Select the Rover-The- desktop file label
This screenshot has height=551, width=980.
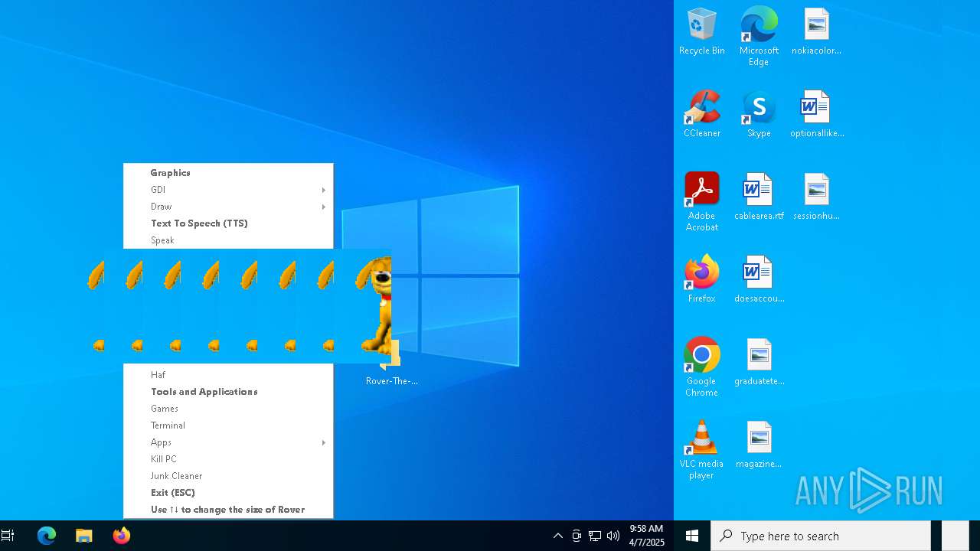[392, 381]
